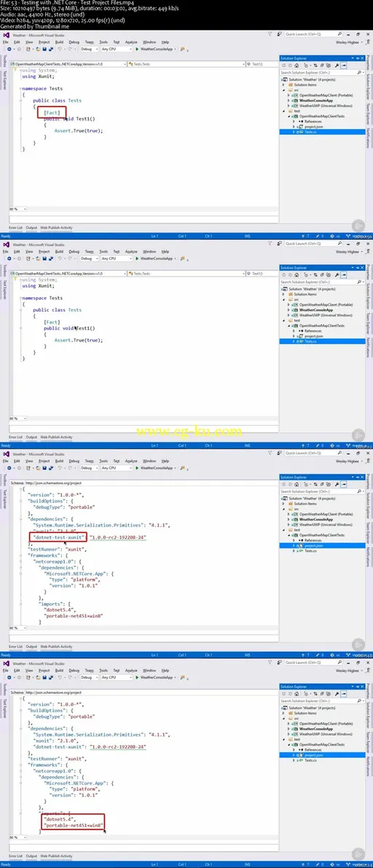Viewport: 373px width, 868px height.
Task: Click the Undo toolbar icon in the first frame
Action: [x=59, y=49]
